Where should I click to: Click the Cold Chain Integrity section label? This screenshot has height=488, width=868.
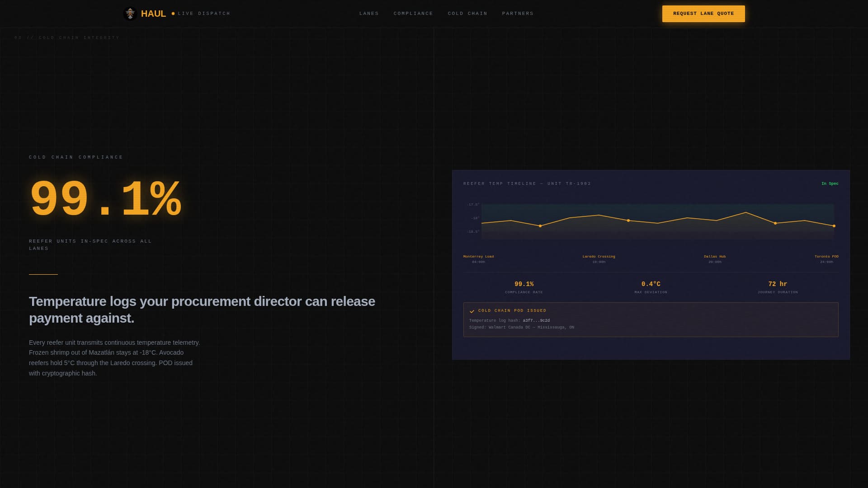[x=67, y=38]
